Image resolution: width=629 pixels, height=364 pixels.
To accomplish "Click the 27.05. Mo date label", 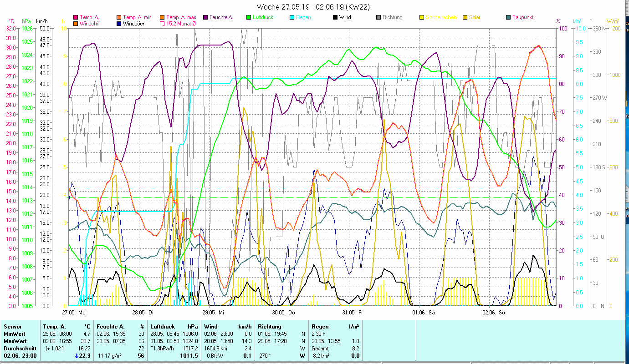I will [74, 313].
